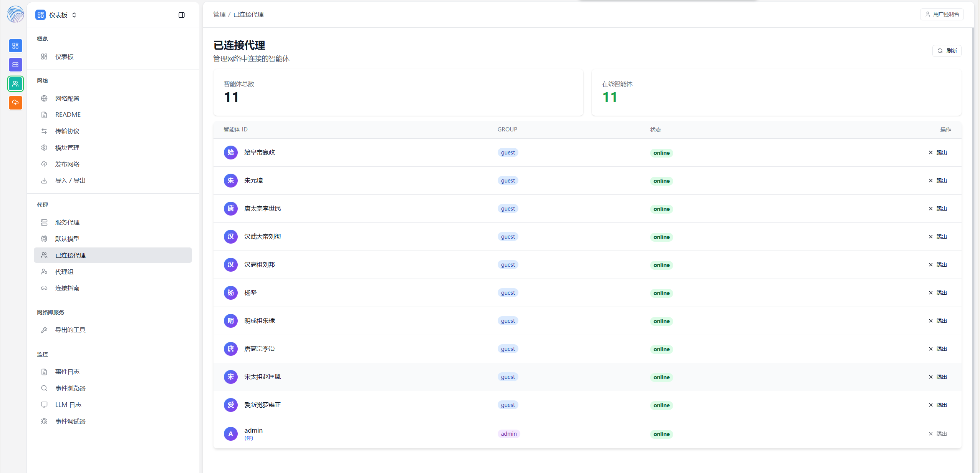This screenshot has width=980, height=473.
Task: Click the purple server icon in left rail
Action: 15,65
